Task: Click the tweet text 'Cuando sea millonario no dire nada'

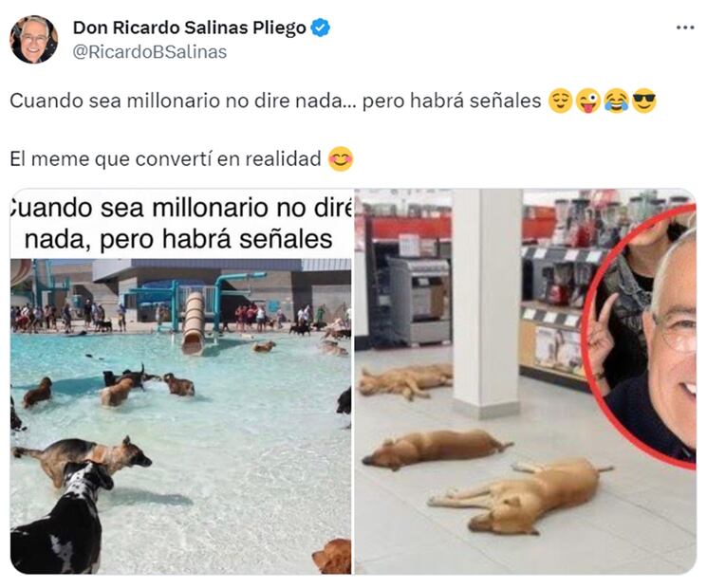Action: (177, 101)
